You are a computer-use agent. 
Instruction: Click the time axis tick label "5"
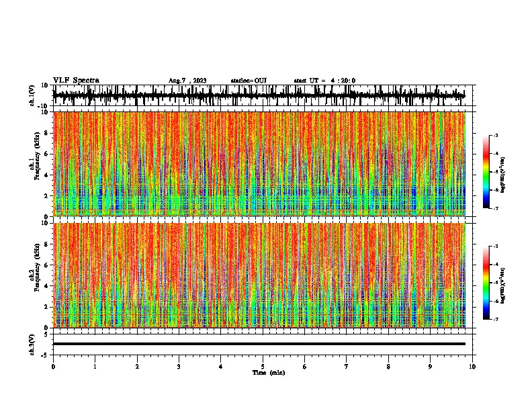pyautogui.click(x=263, y=367)
